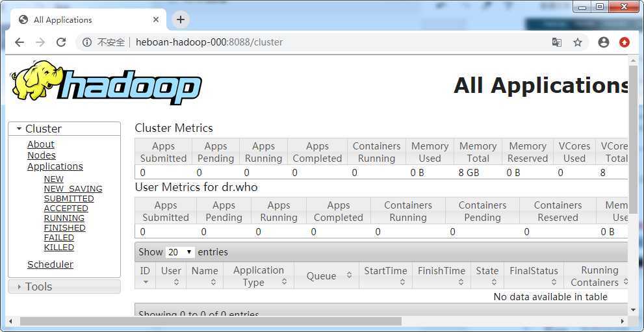Click the scroll up arrow button

[632, 60]
